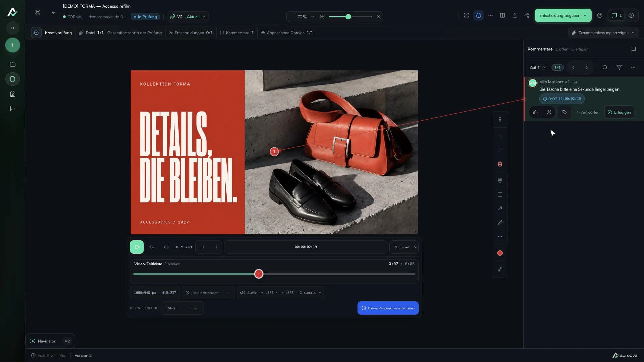Viewport: 644px width, 362px height.
Task: Open the V2 Aktuell version dropdown
Action: [187, 17]
